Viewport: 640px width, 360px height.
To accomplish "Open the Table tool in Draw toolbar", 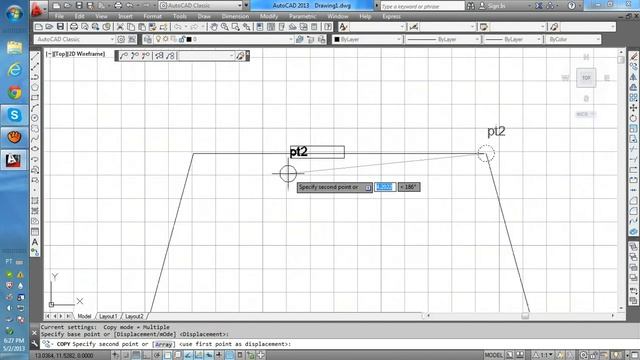I will pyautogui.click(x=35, y=232).
